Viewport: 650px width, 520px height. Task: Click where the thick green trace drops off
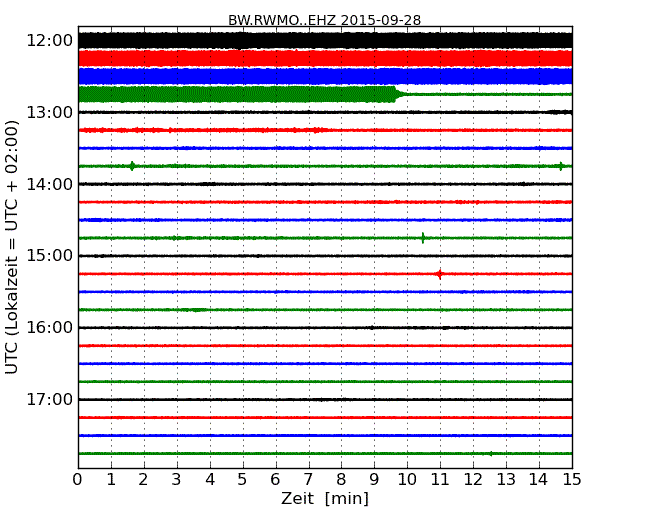(397, 94)
